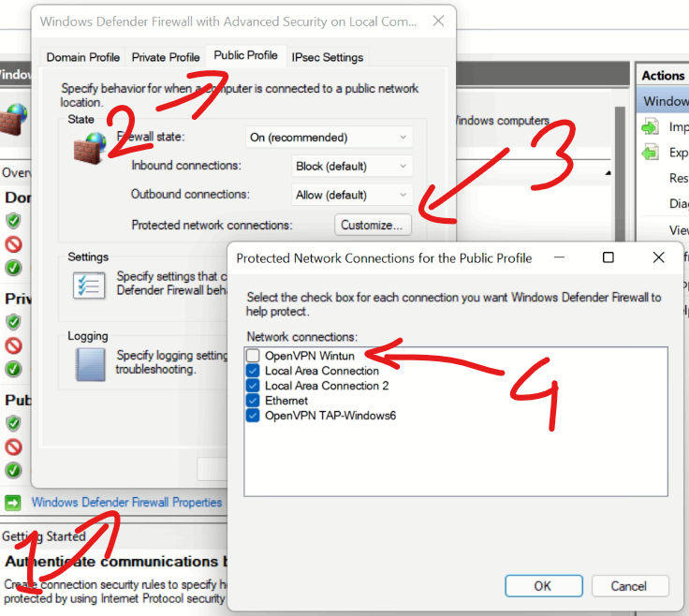This screenshot has width=689, height=616.
Task: Click the green arrow icon beside Firewall Properties
Action: 13,502
